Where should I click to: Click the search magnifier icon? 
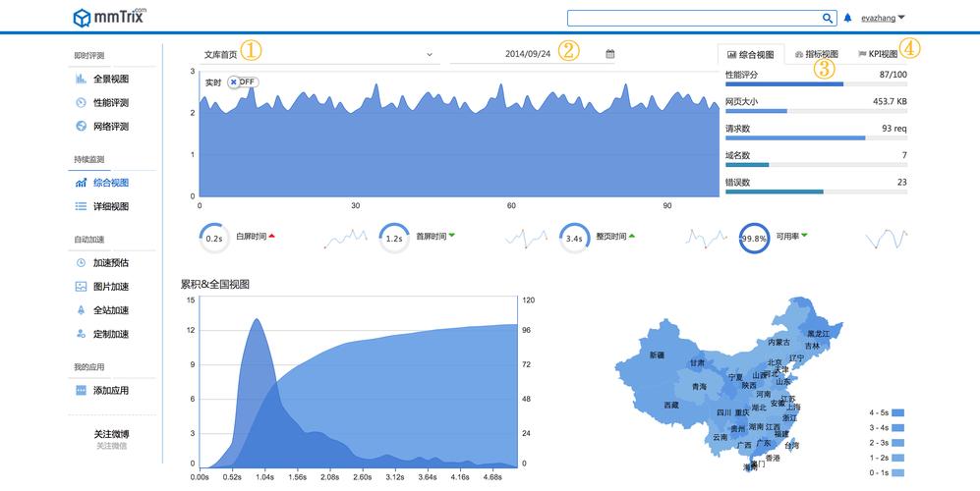click(828, 18)
